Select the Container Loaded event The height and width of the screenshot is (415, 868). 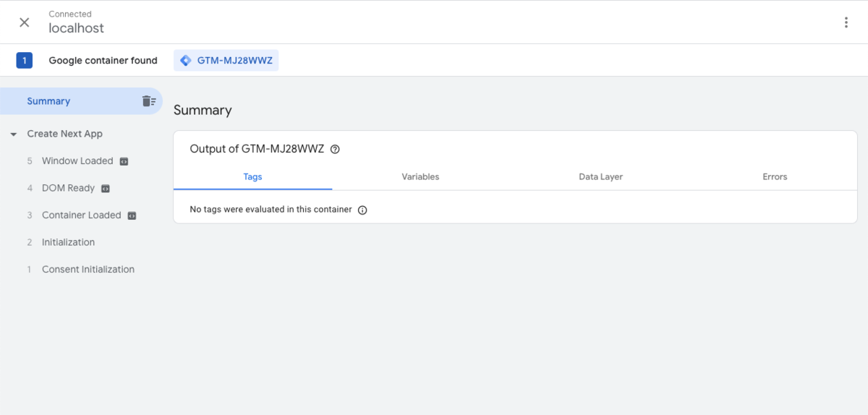tap(82, 215)
